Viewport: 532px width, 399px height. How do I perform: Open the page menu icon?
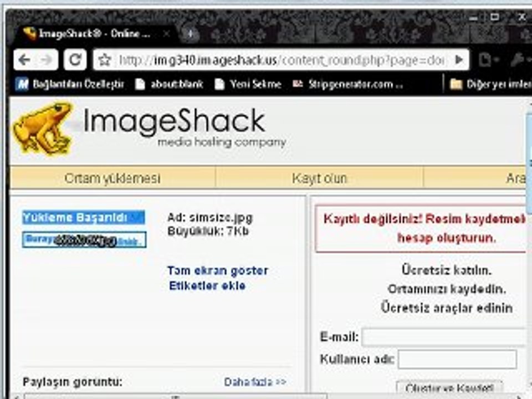pos(488,60)
